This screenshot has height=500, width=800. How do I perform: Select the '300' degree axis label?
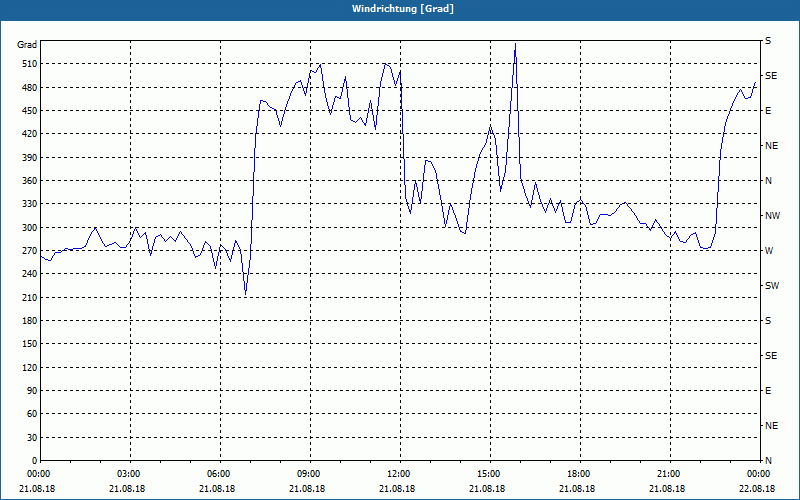pos(30,228)
